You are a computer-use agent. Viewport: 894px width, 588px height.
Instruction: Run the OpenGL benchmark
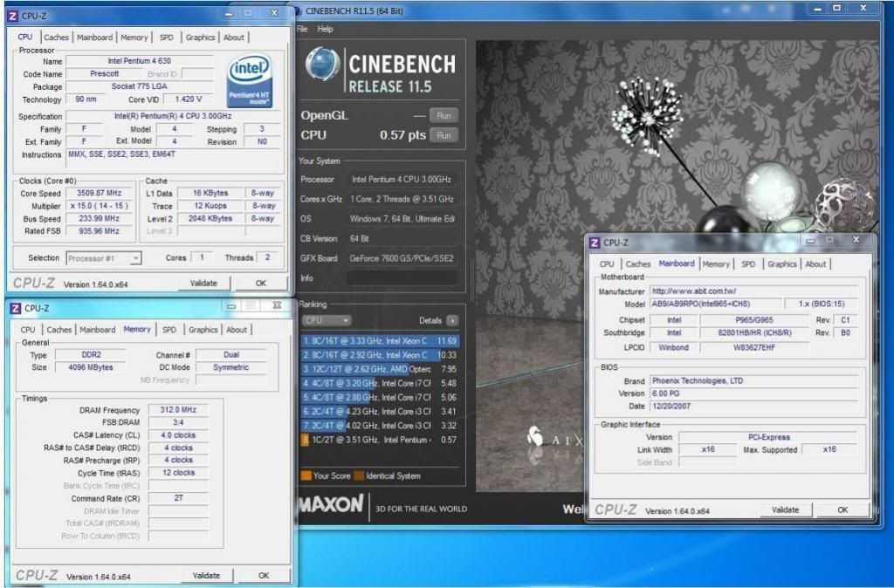pos(444,115)
